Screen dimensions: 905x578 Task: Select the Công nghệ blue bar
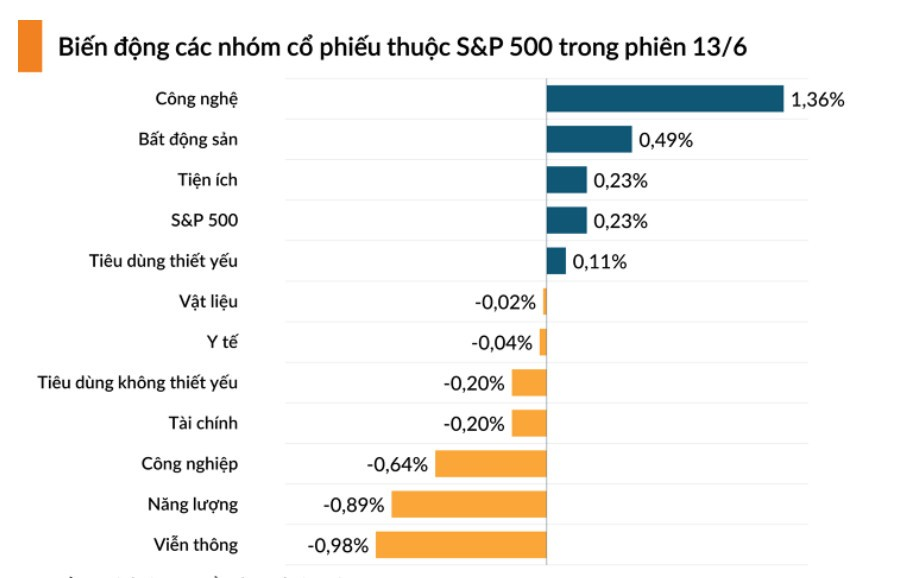[664, 99]
